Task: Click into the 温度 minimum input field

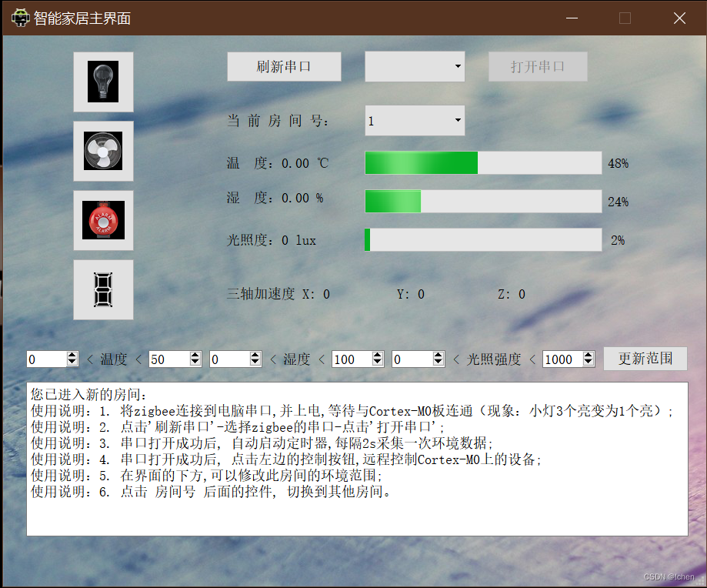Action: tap(47, 359)
